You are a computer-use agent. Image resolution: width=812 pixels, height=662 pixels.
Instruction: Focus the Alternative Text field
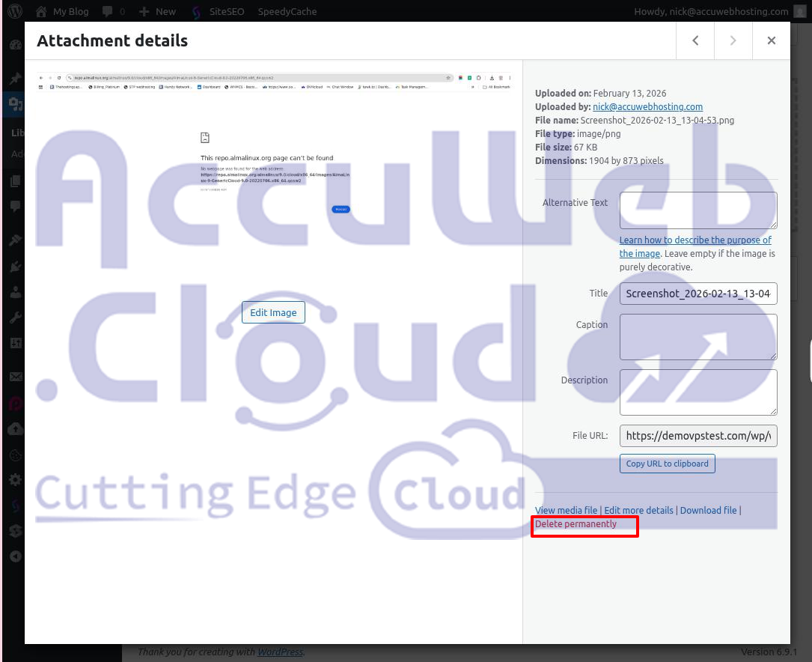click(697, 210)
